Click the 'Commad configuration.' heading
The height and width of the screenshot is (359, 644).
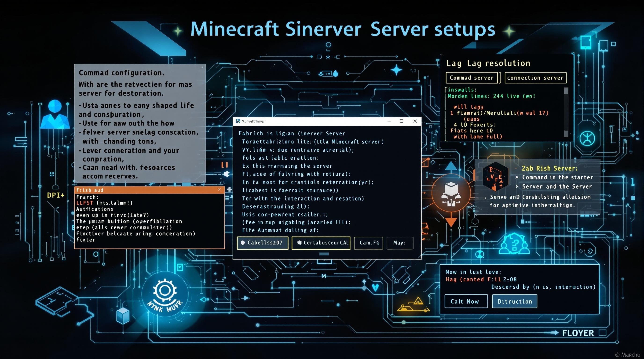click(x=121, y=73)
